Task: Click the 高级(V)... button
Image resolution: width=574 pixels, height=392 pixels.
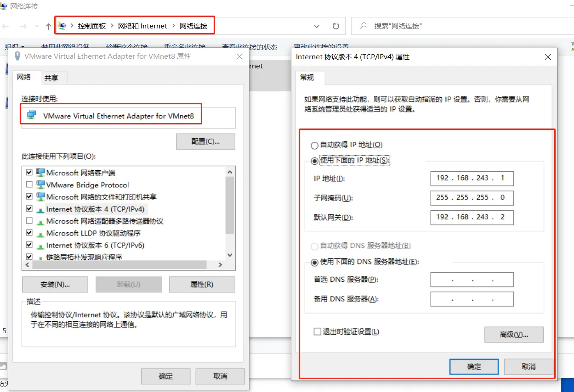Action: 514,335
